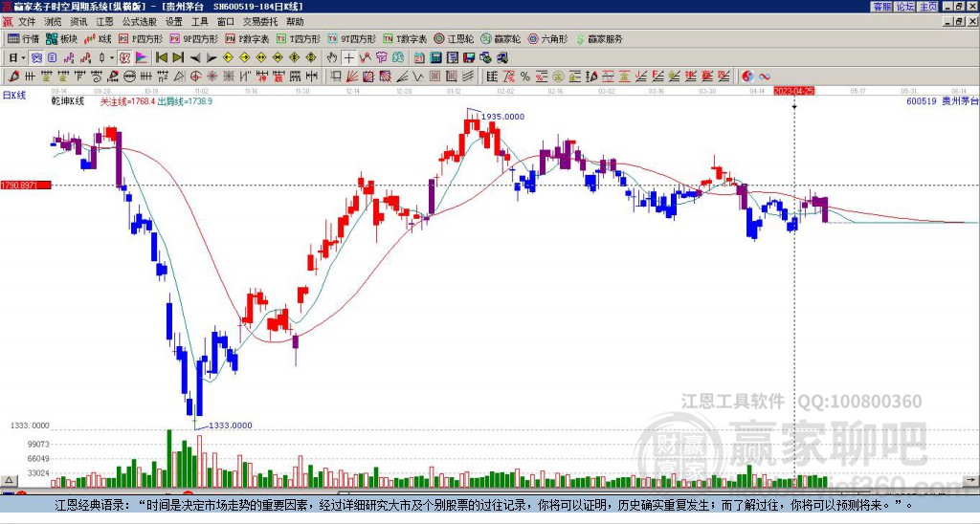980x524 pixels.
Task: Open the 六角形 hexagon tool
Action: pos(548,38)
